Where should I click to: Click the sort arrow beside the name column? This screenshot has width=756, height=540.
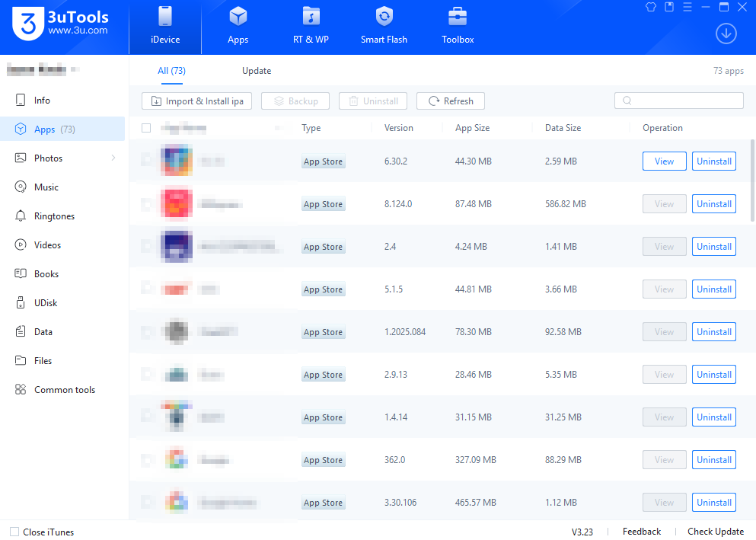click(x=279, y=128)
